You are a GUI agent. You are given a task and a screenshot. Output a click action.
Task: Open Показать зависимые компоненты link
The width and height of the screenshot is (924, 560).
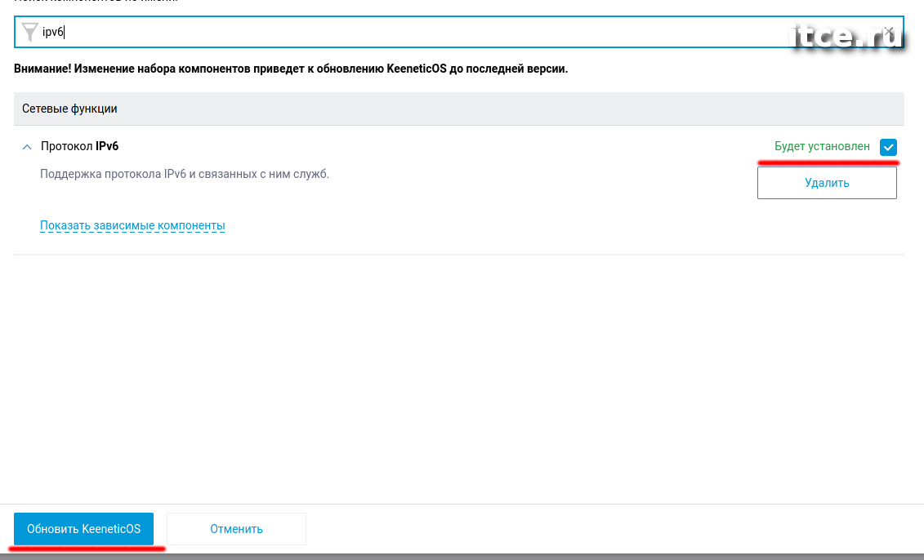[x=132, y=225]
